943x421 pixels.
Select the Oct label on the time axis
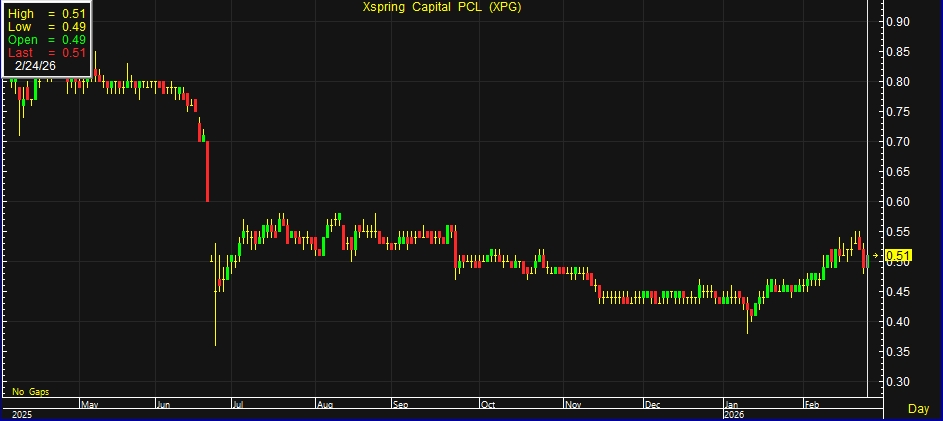point(488,405)
